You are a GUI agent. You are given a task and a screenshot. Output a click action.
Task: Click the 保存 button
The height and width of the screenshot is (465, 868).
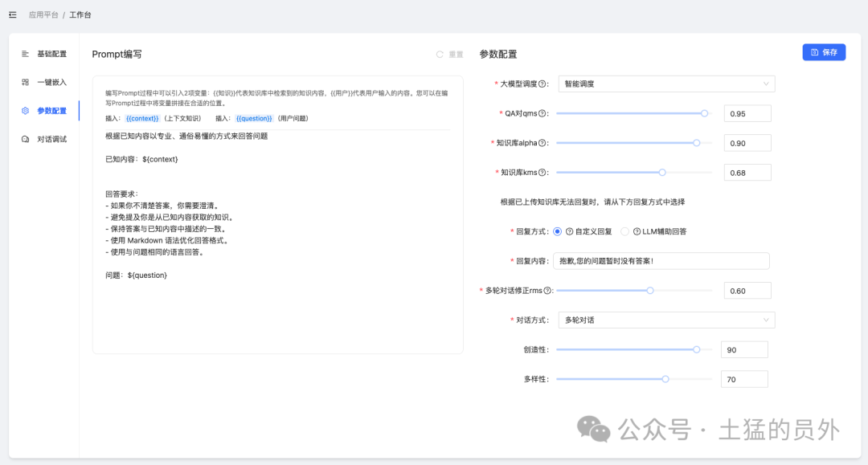coord(824,52)
